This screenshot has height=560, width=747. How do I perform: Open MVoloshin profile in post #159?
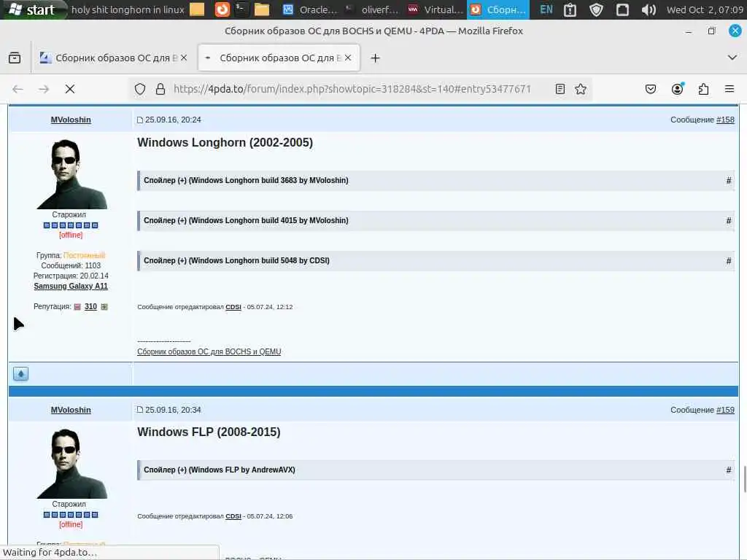click(71, 410)
